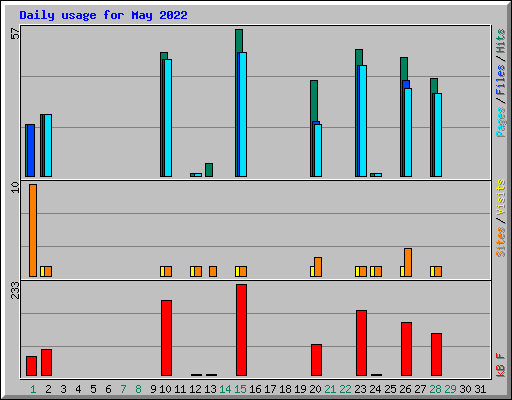The width and height of the screenshot is (512, 400).
Task: Click the green 'Hits' legend label
Action: pyautogui.click(x=501, y=41)
